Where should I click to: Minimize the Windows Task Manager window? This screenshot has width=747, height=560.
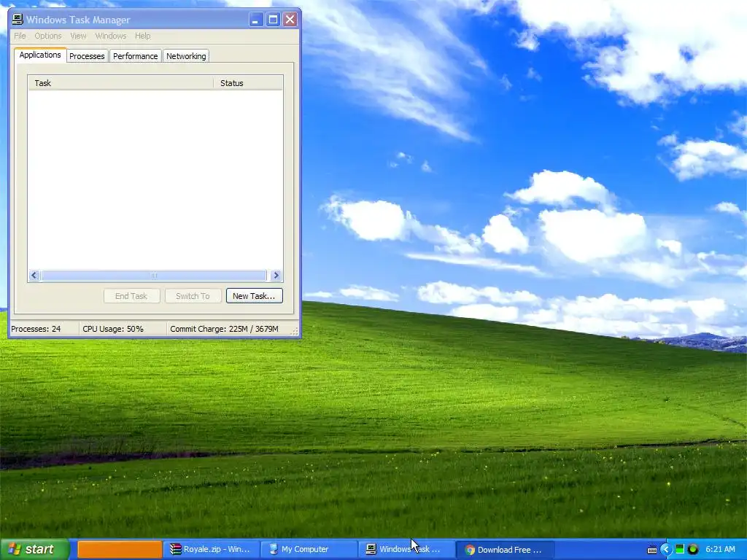256,20
